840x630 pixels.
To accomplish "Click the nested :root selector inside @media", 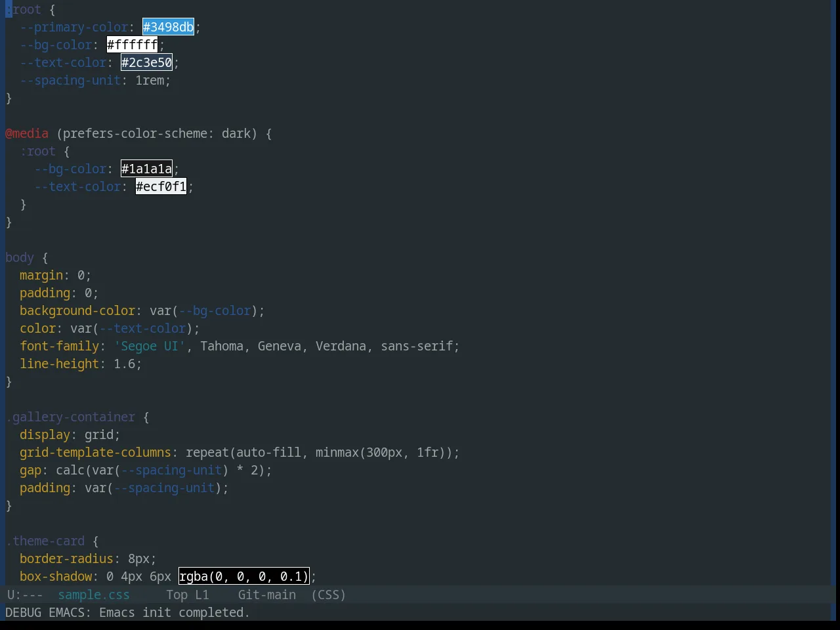I will (37, 151).
